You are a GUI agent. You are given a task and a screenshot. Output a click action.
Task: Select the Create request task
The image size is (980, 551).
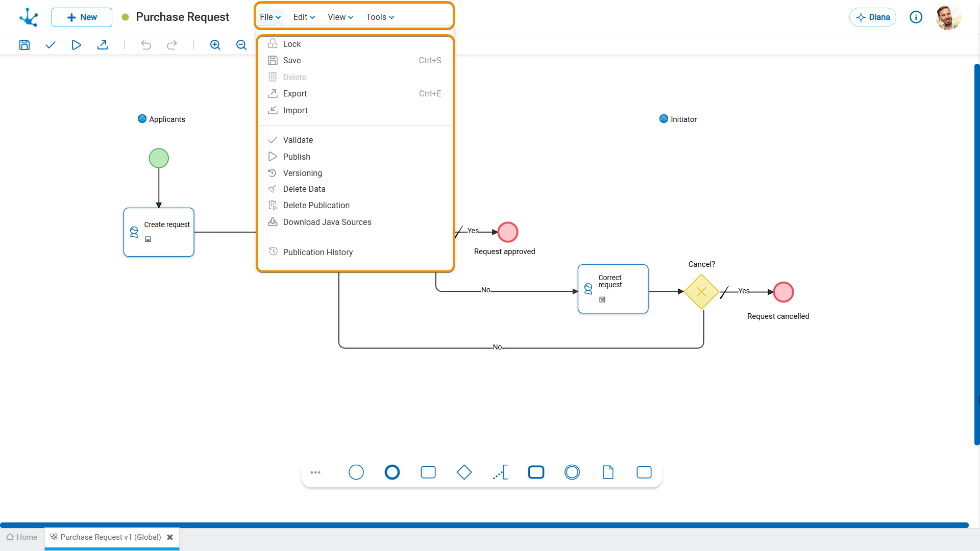click(159, 232)
